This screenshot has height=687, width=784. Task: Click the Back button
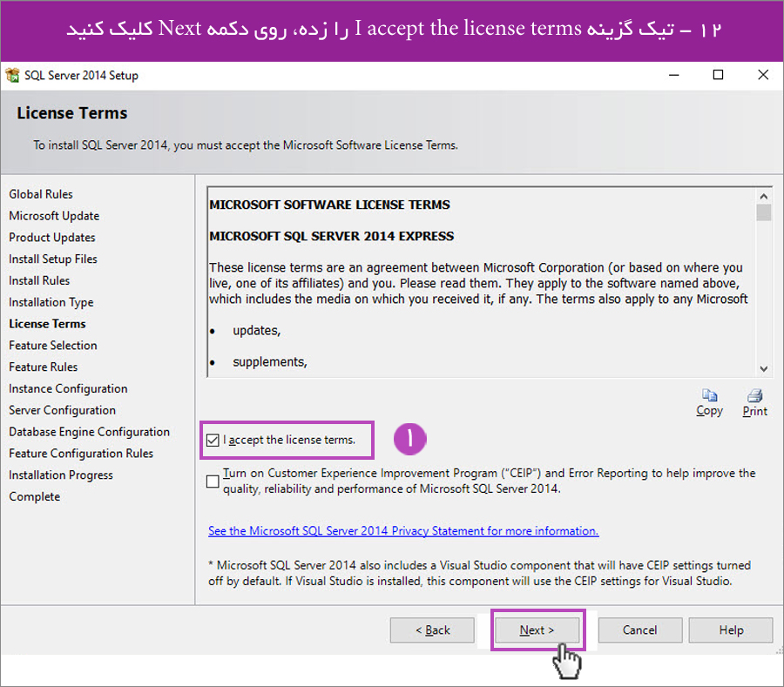[x=432, y=630]
